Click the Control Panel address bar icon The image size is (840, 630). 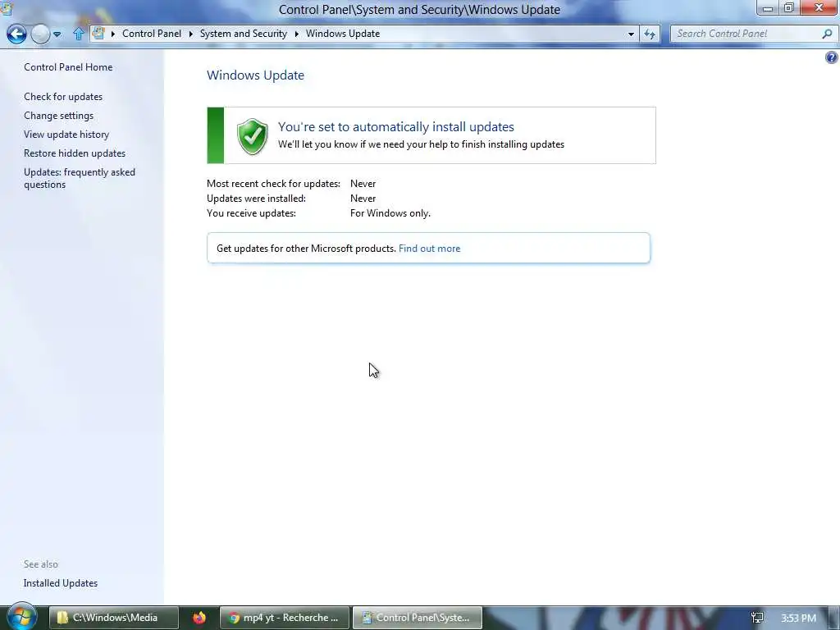click(98, 33)
